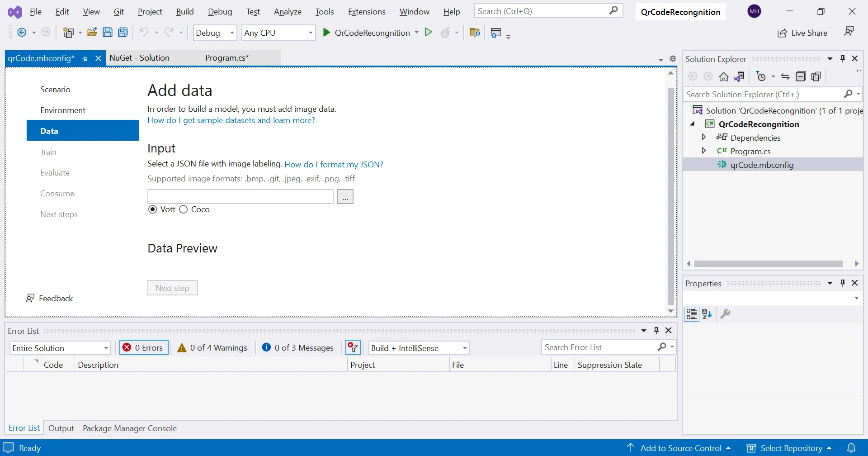Toggle the error list build filter icon
The image size is (868, 456).
coord(353,348)
